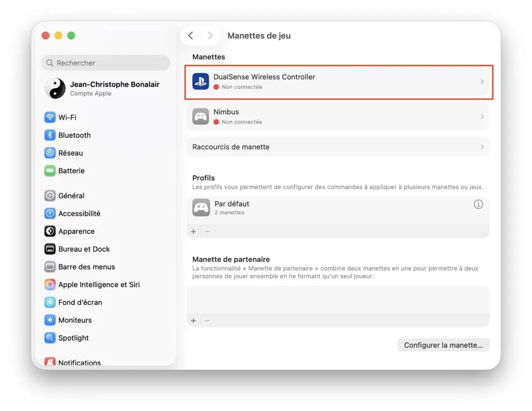Go back using the back arrow
This screenshot has height=411, width=532.
(191, 35)
